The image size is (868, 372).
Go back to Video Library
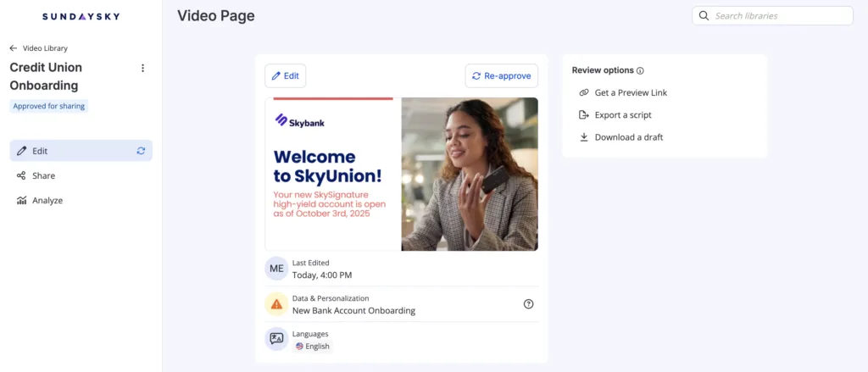(39, 48)
